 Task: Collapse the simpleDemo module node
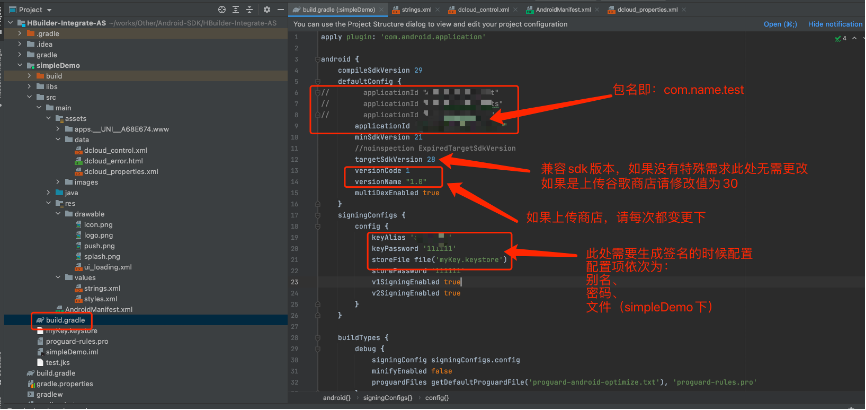20,65
